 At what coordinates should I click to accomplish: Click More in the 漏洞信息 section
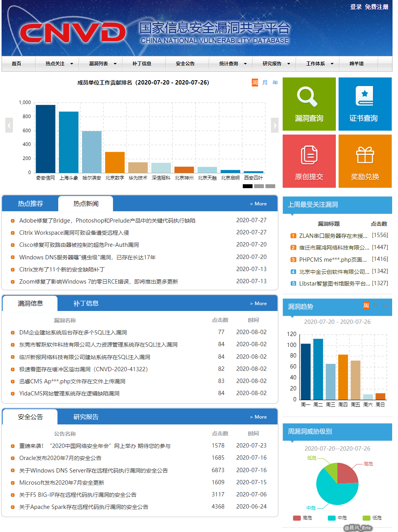(x=258, y=304)
